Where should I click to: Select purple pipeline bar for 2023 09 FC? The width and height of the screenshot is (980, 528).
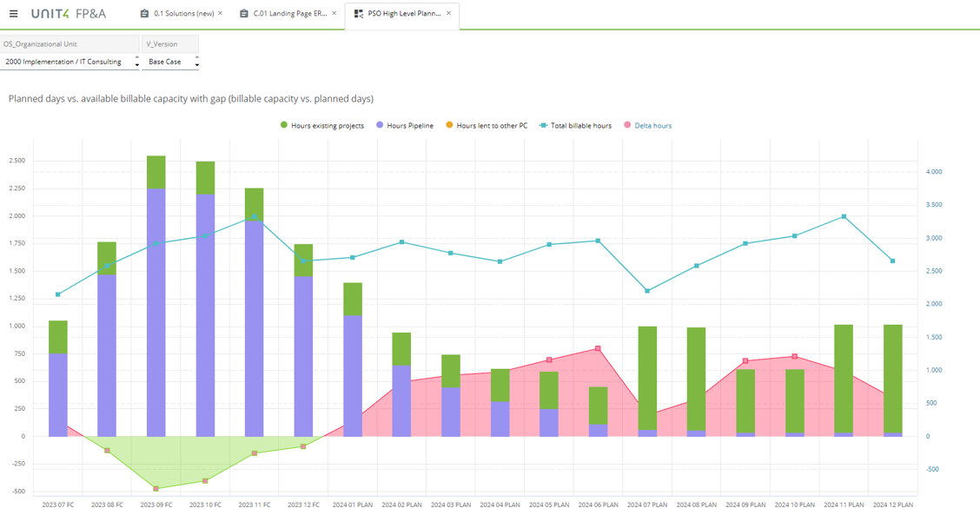[x=156, y=313]
